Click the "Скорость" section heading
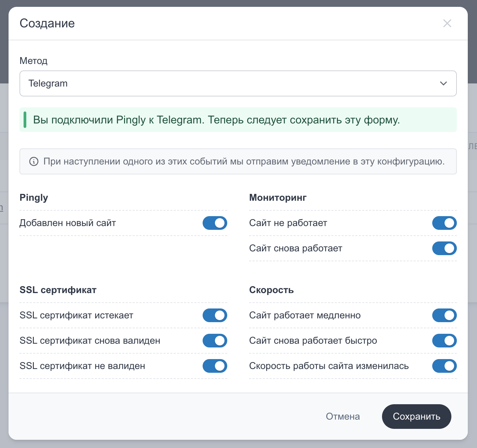This screenshot has height=448, width=477. pyautogui.click(x=272, y=290)
